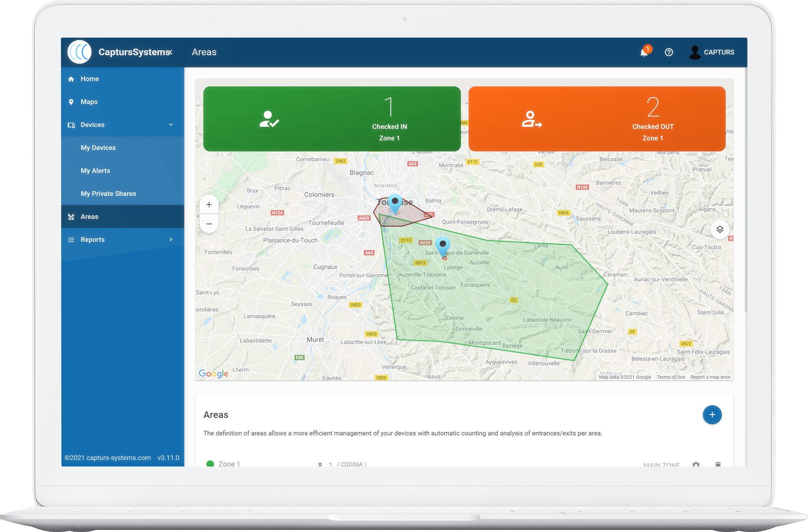Click the Home house icon
This screenshot has height=532, width=808.
[71, 79]
